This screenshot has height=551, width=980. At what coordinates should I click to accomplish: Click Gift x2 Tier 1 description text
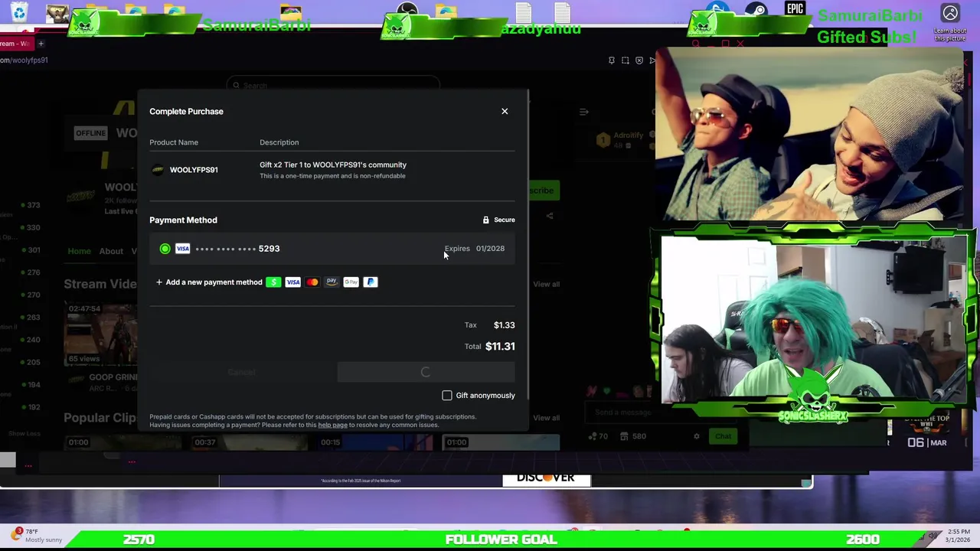coord(333,165)
